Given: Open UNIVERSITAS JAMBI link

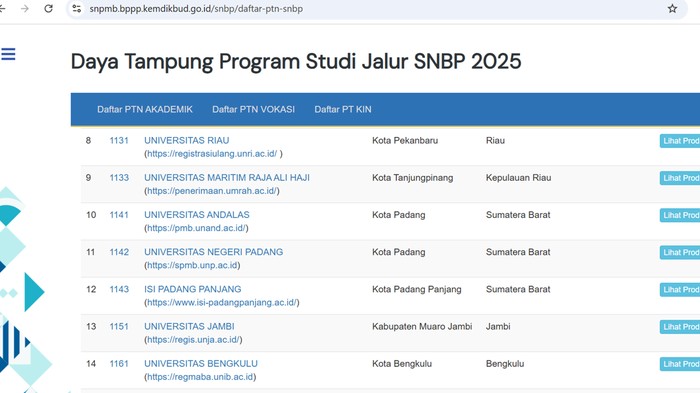Looking at the screenshot, I should click(x=189, y=326).
